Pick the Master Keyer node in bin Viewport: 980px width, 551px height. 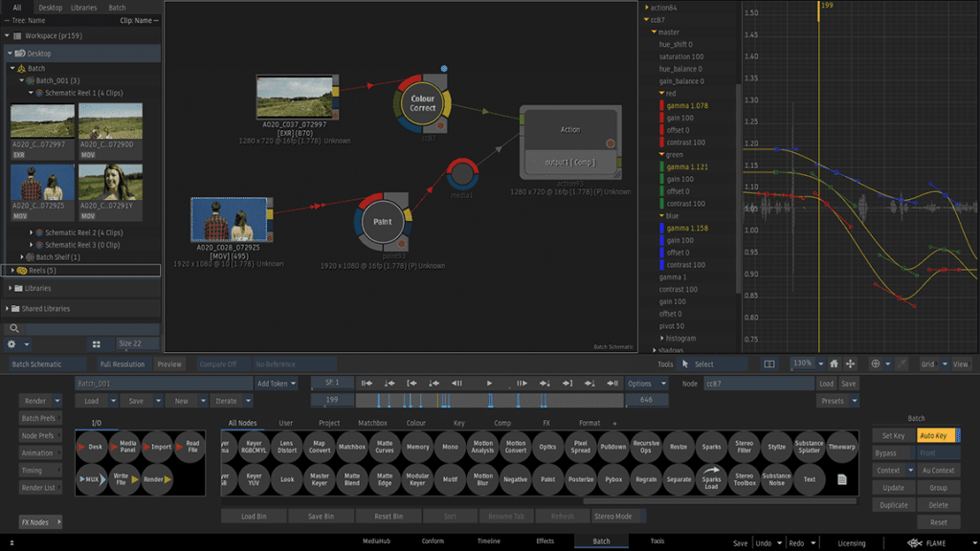point(319,479)
